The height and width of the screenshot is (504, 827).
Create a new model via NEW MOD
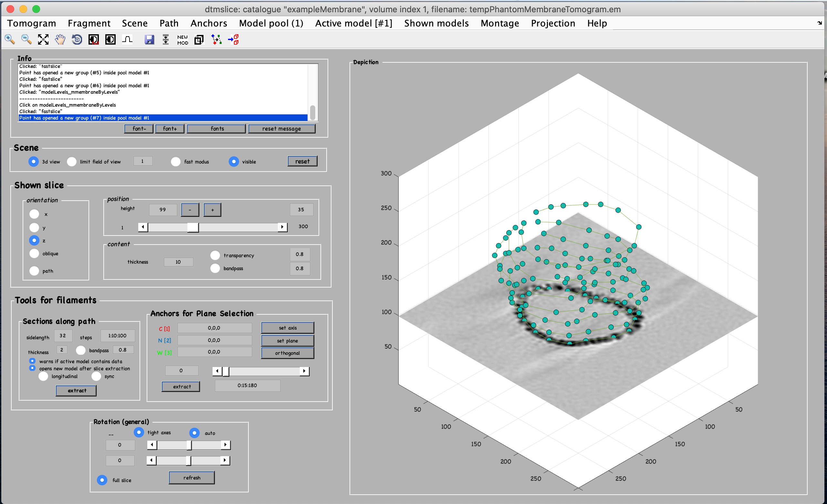183,40
